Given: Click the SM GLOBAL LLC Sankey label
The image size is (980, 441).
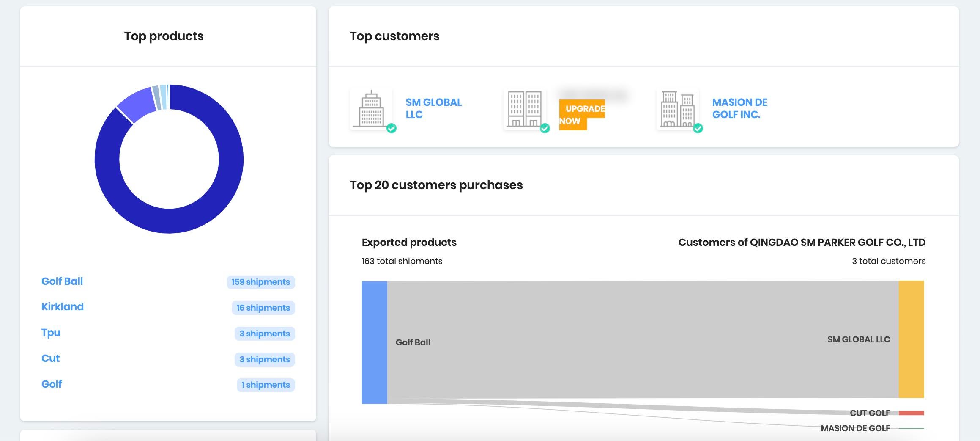Looking at the screenshot, I should tap(858, 339).
